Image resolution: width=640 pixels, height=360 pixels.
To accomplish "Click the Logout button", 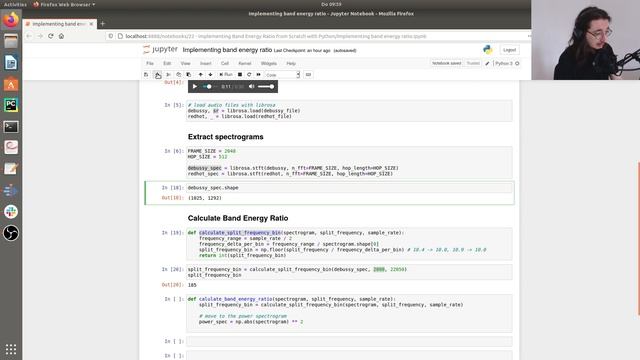I will pos(509,50).
